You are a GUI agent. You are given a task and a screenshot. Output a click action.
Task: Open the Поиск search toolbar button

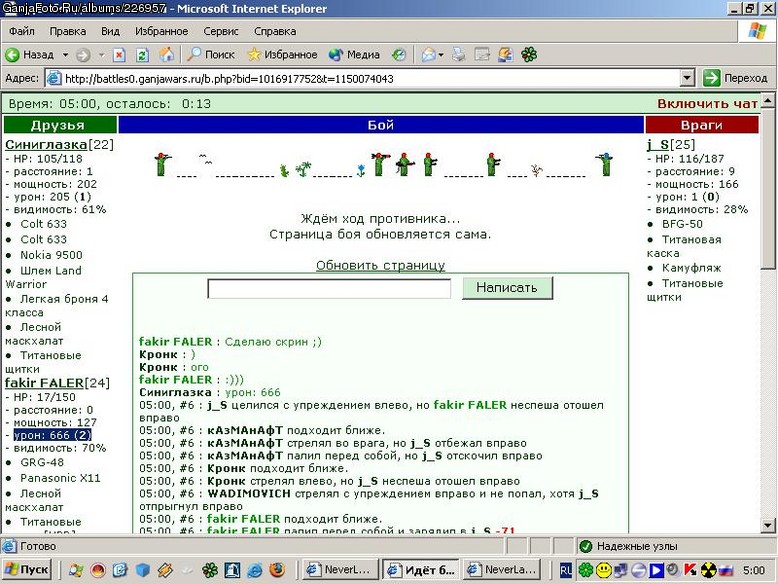210,55
